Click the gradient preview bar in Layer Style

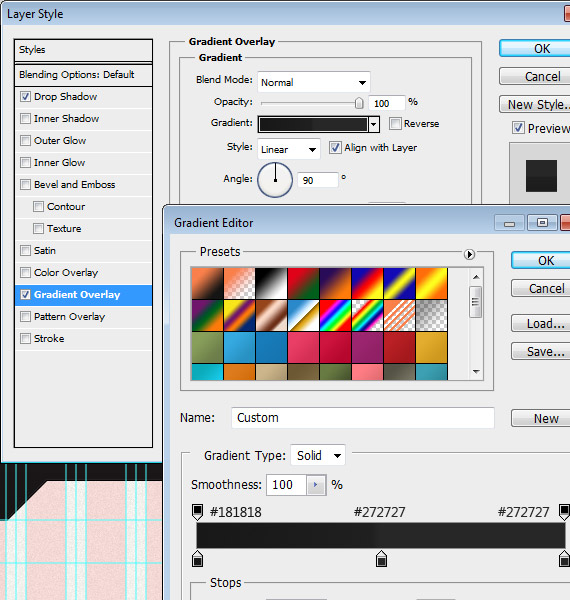click(313, 124)
